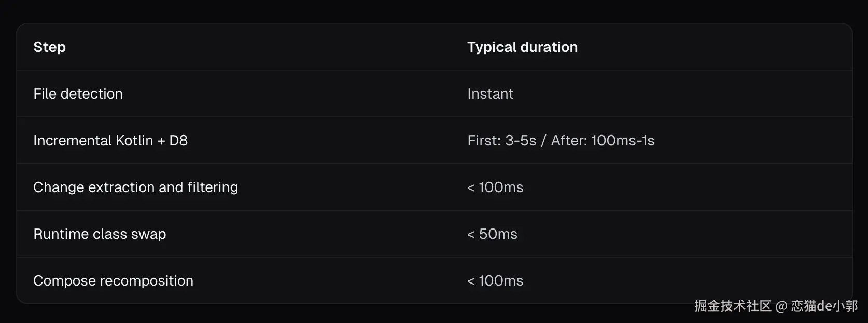Select the "Compose recomposition" step cell
This screenshot has width=868, height=323.
click(x=113, y=281)
